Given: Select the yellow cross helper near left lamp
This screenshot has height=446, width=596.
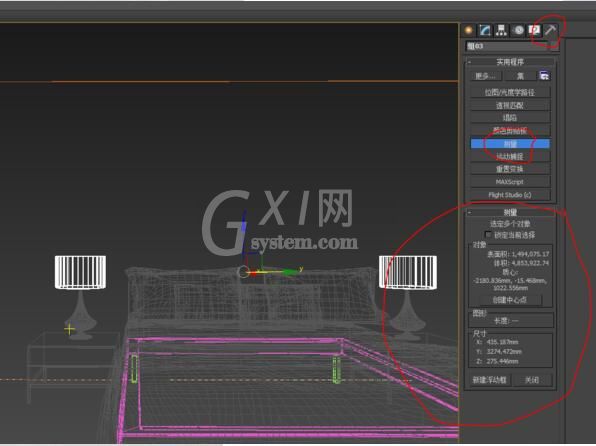Looking at the screenshot, I should [70, 329].
